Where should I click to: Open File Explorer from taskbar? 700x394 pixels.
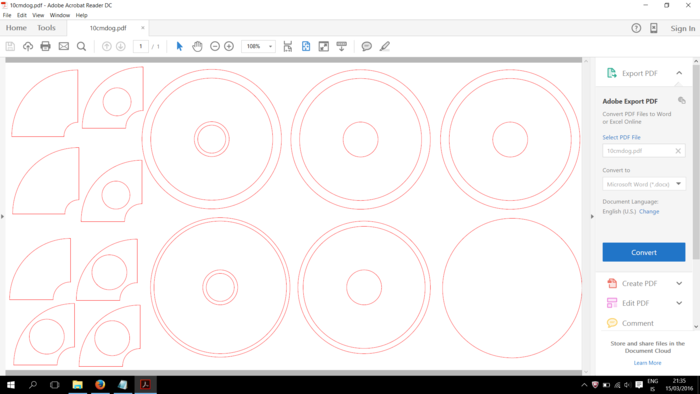click(77, 385)
